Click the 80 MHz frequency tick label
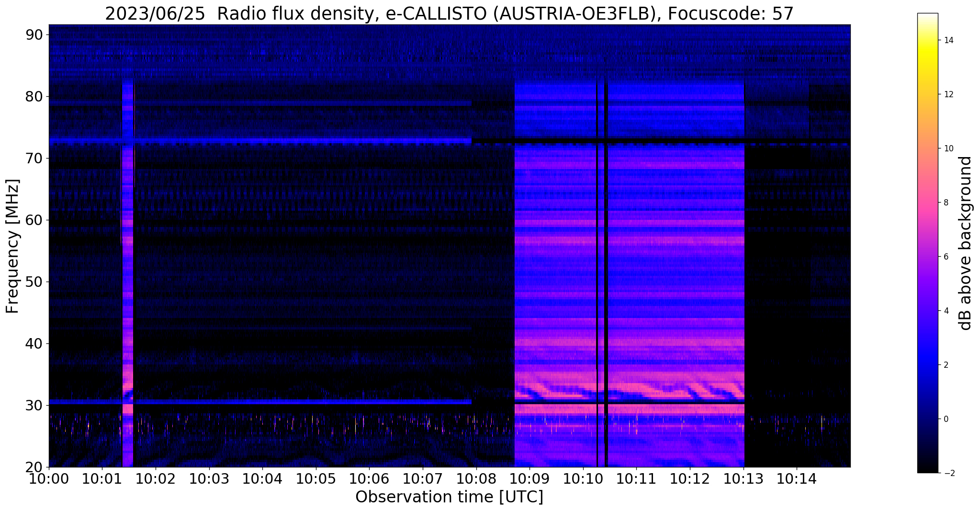Viewport: 980px width, 511px height. (34, 96)
